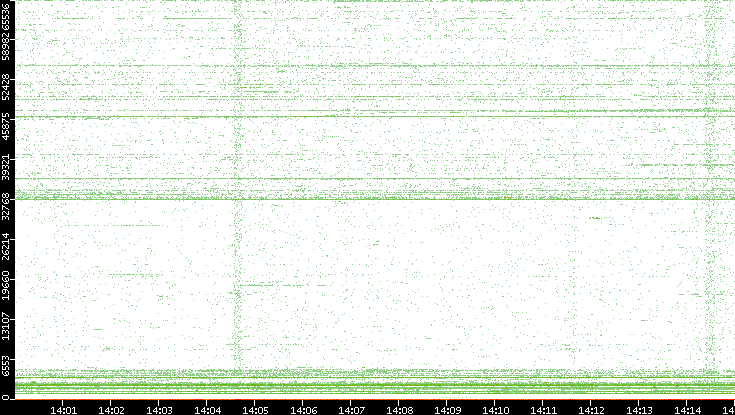Click the 14:05 time axis label
735x415 pixels.
coord(256,408)
